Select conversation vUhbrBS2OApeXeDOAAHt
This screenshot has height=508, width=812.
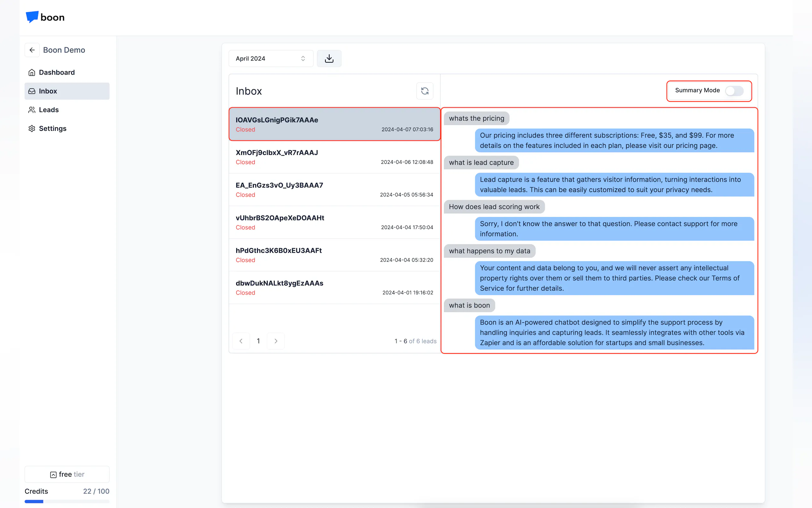(334, 222)
